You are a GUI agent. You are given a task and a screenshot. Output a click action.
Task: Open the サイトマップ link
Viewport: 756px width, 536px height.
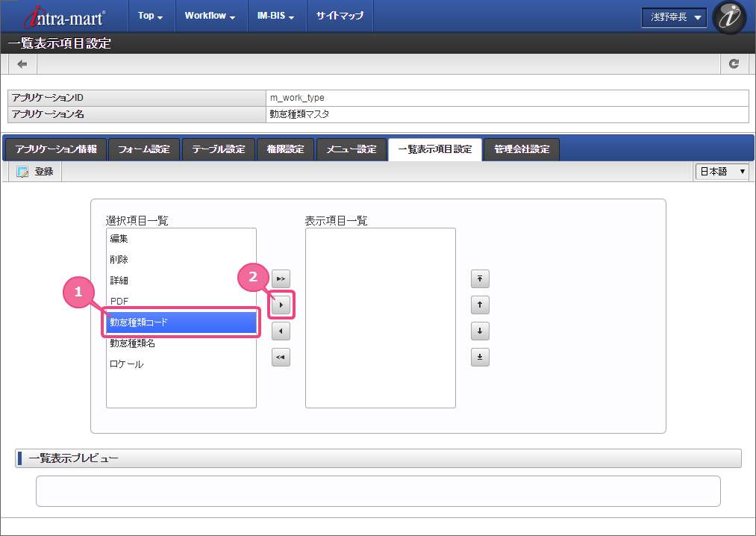click(x=340, y=16)
